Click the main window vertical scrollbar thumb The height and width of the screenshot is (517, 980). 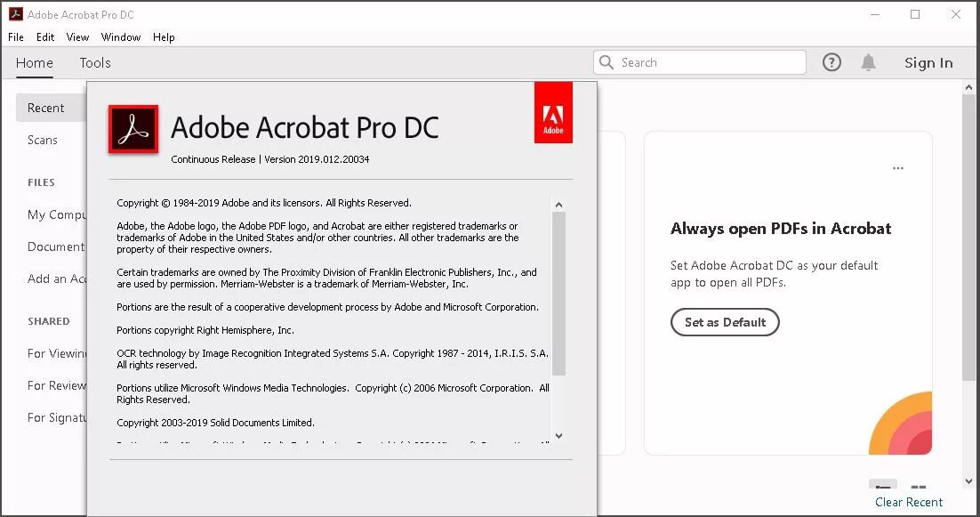point(968,238)
